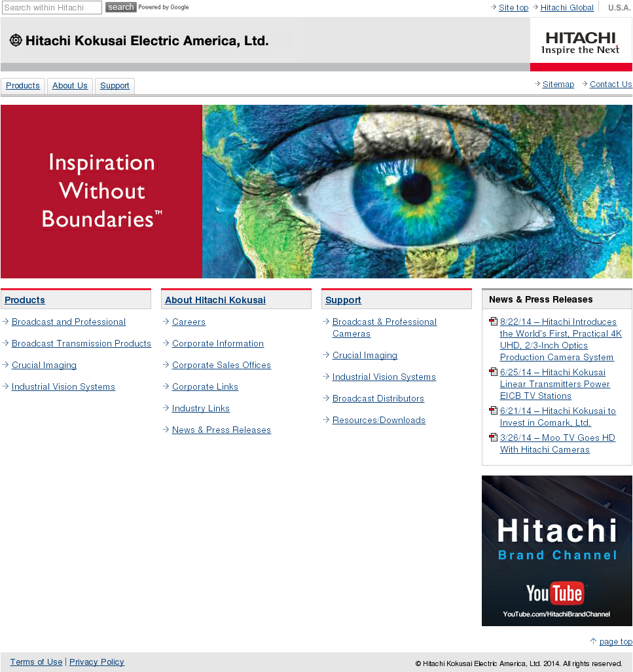Open the Resources/Downloads link
The image size is (633, 672).
(379, 420)
